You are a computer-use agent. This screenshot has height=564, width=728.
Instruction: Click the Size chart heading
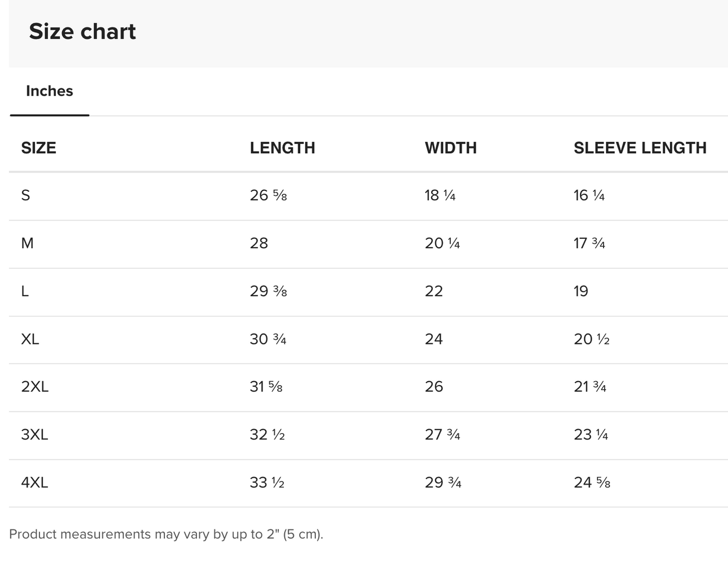point(82,32)
